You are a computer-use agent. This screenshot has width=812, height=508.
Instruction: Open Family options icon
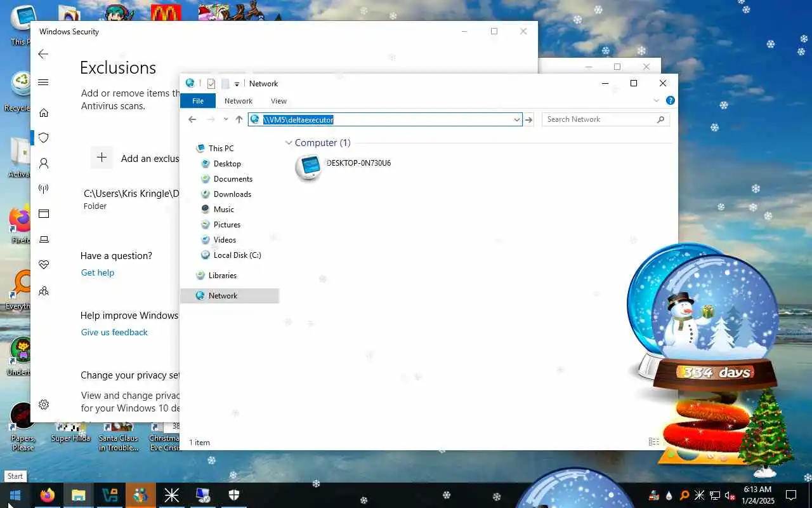44,291
